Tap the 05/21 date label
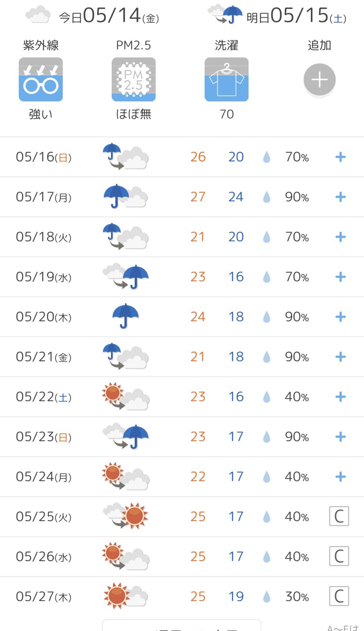This screenshot has height=631, width=364. (44, 357)
